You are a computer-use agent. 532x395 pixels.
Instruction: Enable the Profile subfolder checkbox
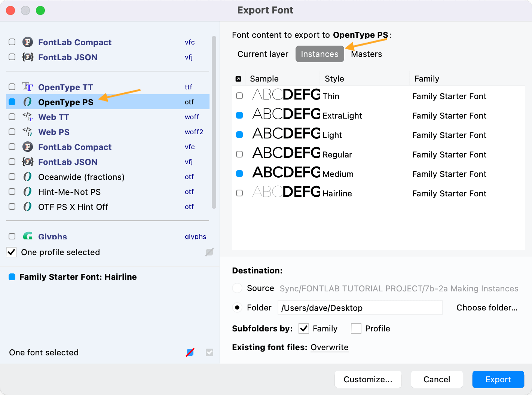click(356, 328)
